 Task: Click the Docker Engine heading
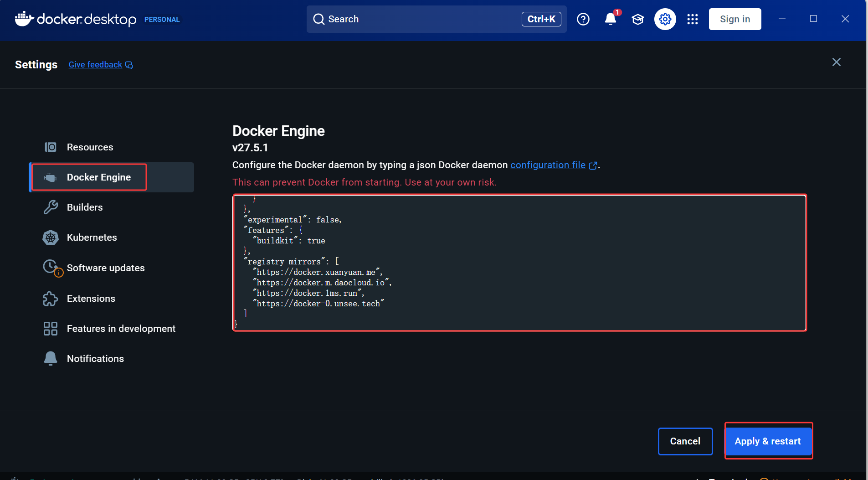pos(278,131)
